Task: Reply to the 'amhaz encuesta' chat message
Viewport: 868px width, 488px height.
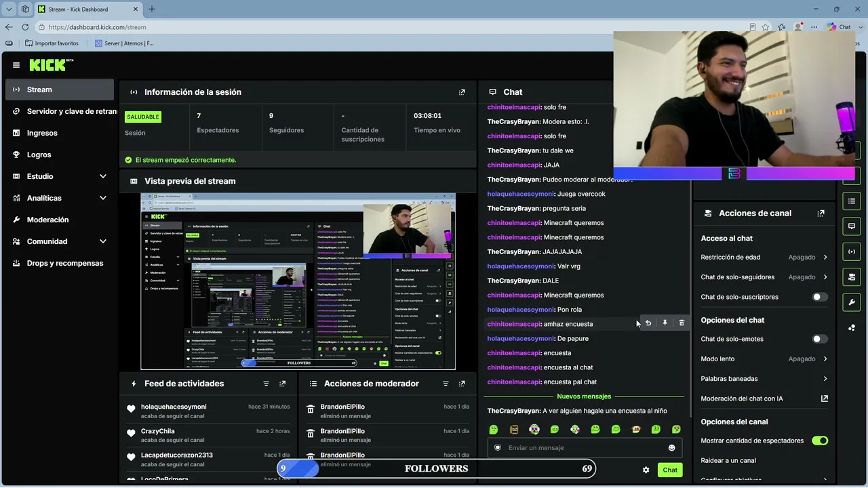Action: (x=648, y=323)
